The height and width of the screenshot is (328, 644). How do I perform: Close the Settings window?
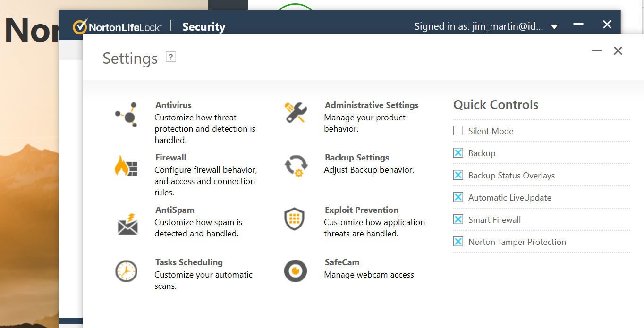pyautogui.click(x=618, y=50)
